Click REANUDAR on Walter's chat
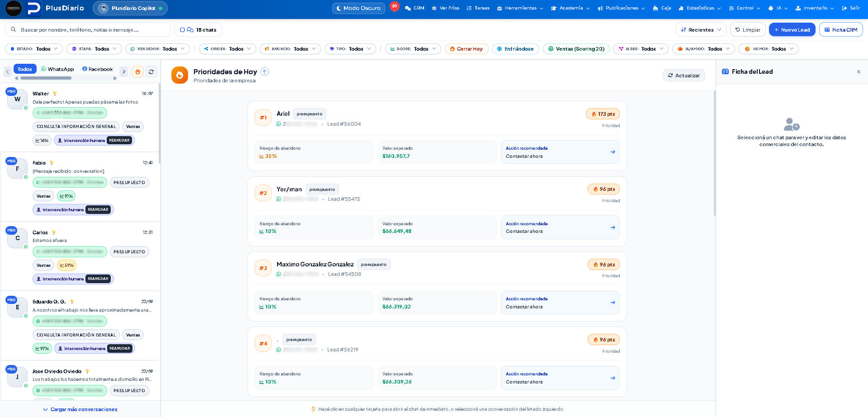 coord(119,140)
